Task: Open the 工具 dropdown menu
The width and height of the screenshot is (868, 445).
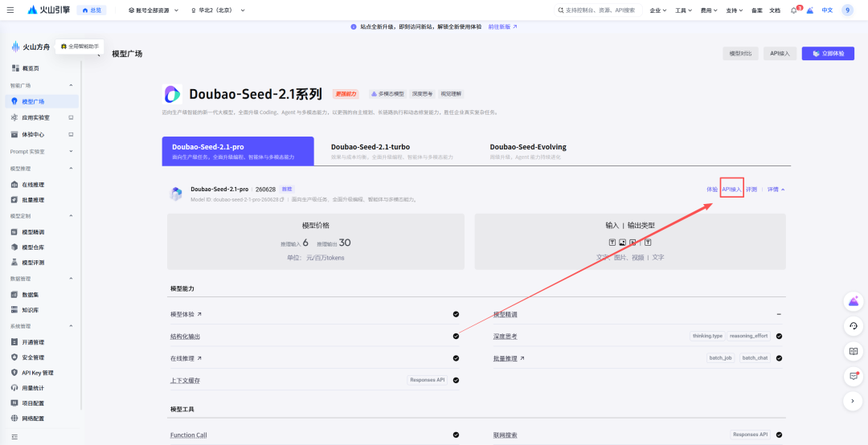Action: pos(684,10)
